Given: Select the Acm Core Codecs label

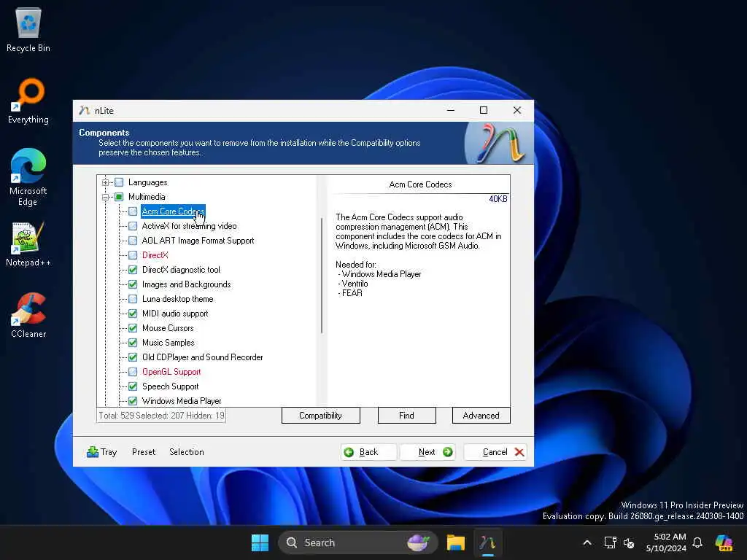Looking at the screenshot, I should pyautogui.click(x=173, y=211).
